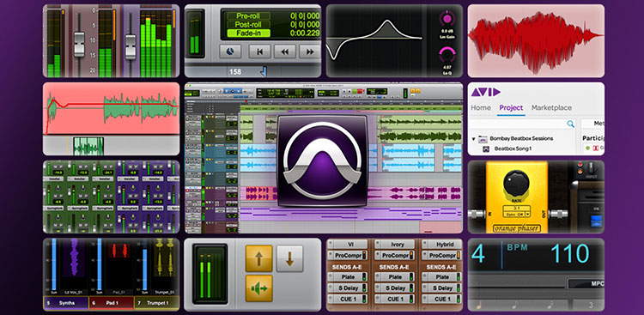Click the In jack on the orange phaser
The width and height of the screenshot is (644, 315).
tap(477, 214)
